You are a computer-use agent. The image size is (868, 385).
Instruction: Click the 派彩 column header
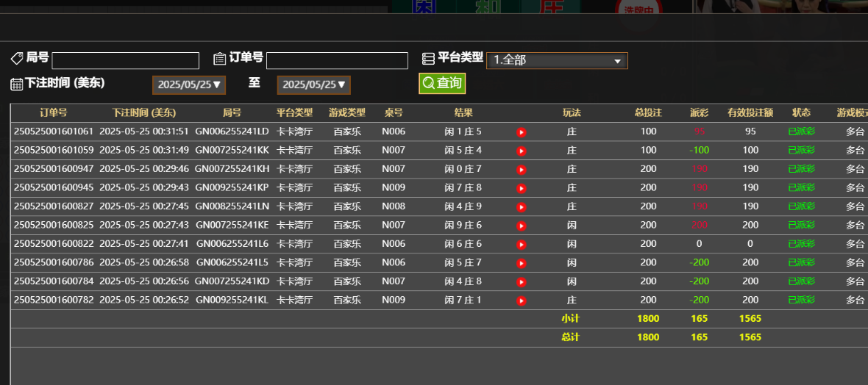pyautogui.click(x=699, y=113)
